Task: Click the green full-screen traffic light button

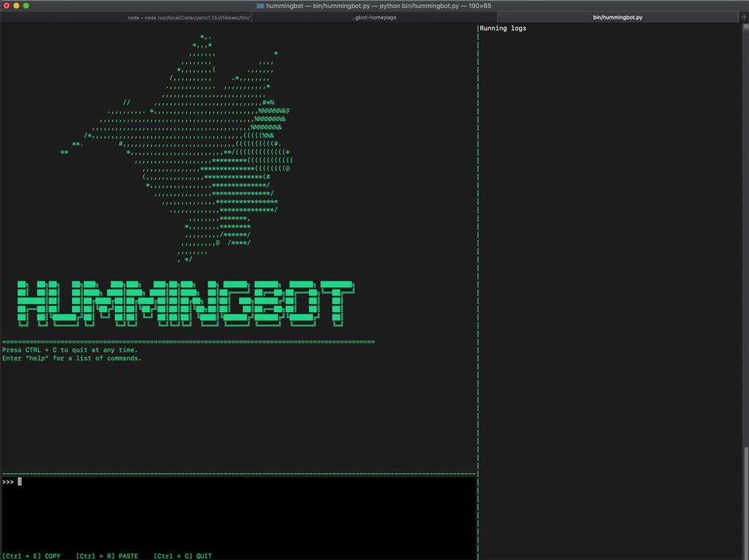Action: pos(25,5)
